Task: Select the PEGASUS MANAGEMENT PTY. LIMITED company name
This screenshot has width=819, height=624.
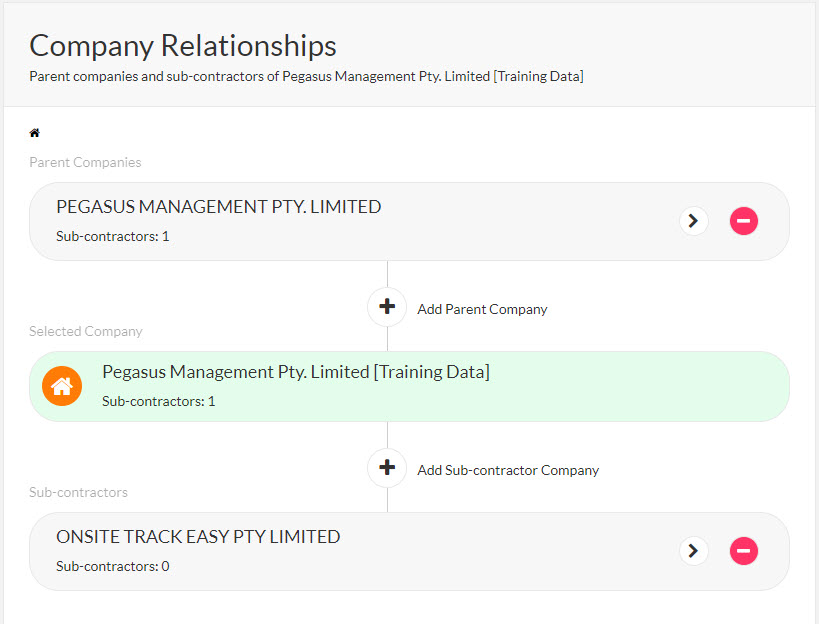Action: click(218, 207)
